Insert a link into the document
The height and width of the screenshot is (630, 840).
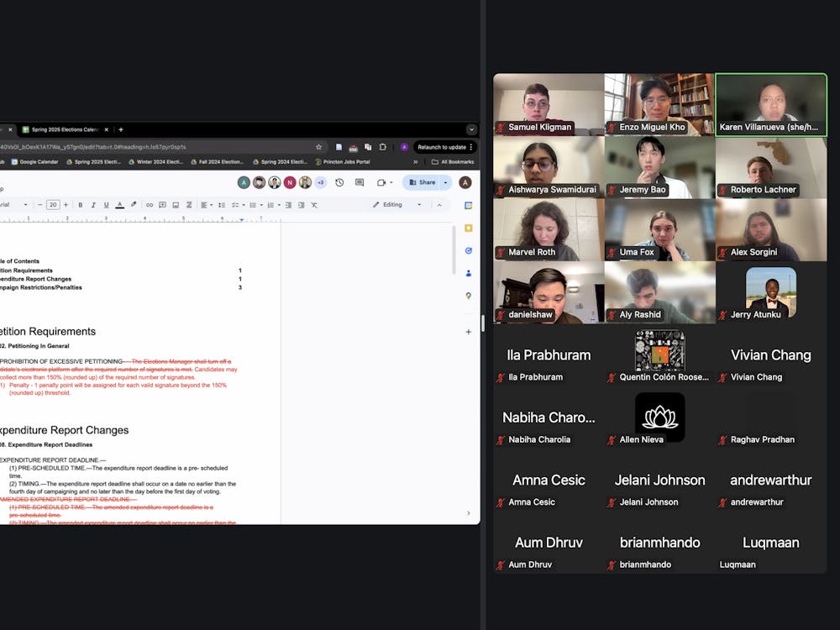coord(149,205)
